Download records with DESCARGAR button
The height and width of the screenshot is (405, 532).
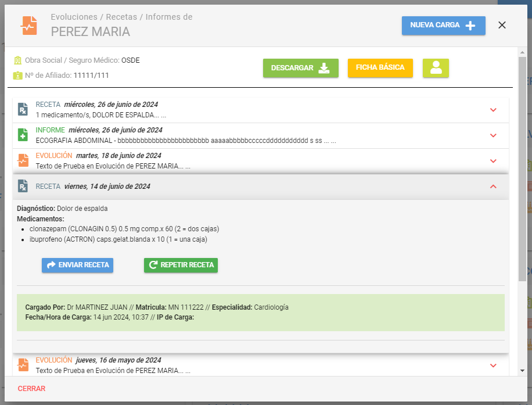300,68
